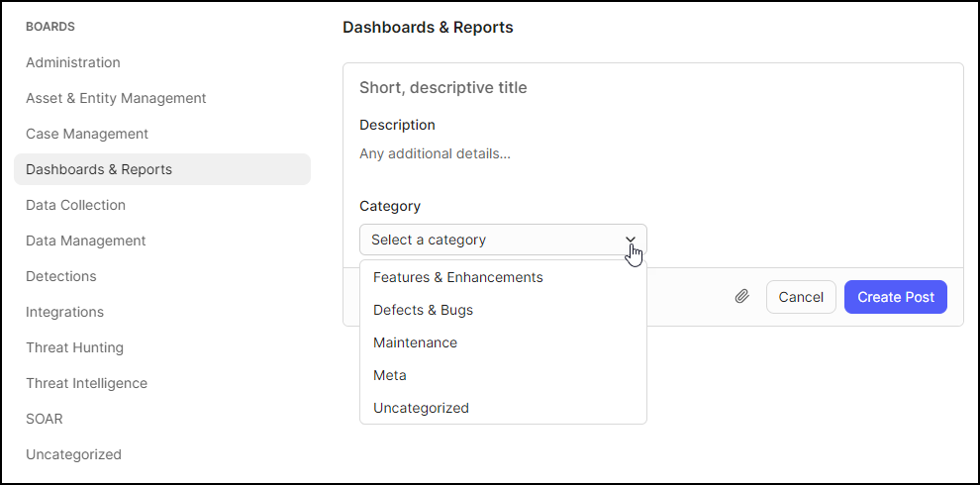Focus the Short, descriptive title field
The width and height of the screenshot is (980, 485).
653,88
